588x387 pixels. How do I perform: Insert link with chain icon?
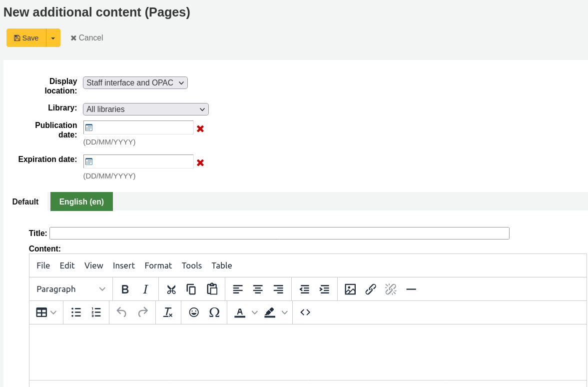coord(371,289)
